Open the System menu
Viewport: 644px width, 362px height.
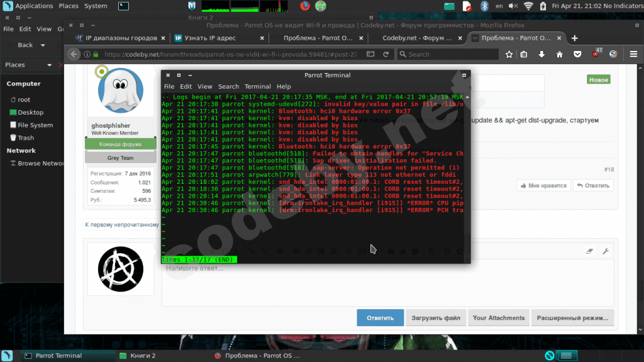pos(96,6)
